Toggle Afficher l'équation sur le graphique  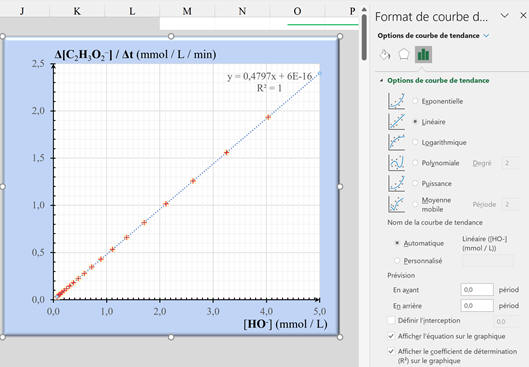[x=391, y=336]
